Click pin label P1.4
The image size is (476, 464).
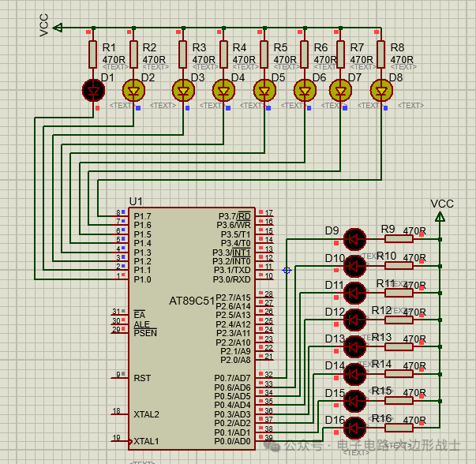pyautogui.click(x=142, y=243)
